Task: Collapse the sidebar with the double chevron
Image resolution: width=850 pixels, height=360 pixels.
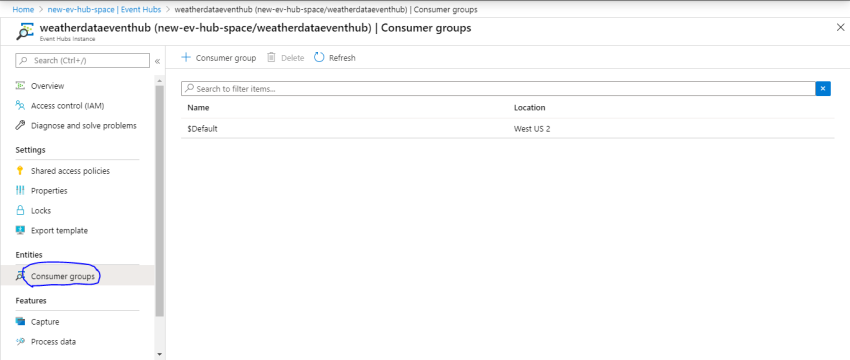Action: (157, 61)
